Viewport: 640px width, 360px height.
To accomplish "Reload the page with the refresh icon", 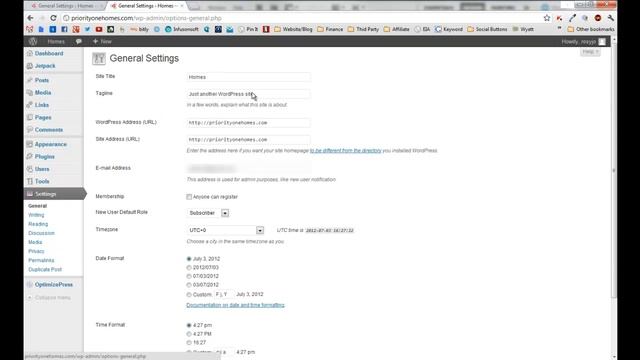I will point(53,18).
